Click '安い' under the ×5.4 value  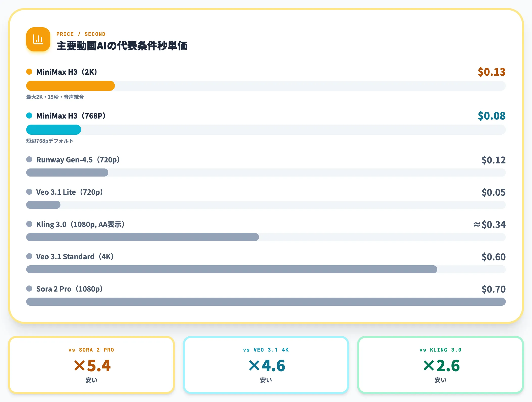[91, 380]
